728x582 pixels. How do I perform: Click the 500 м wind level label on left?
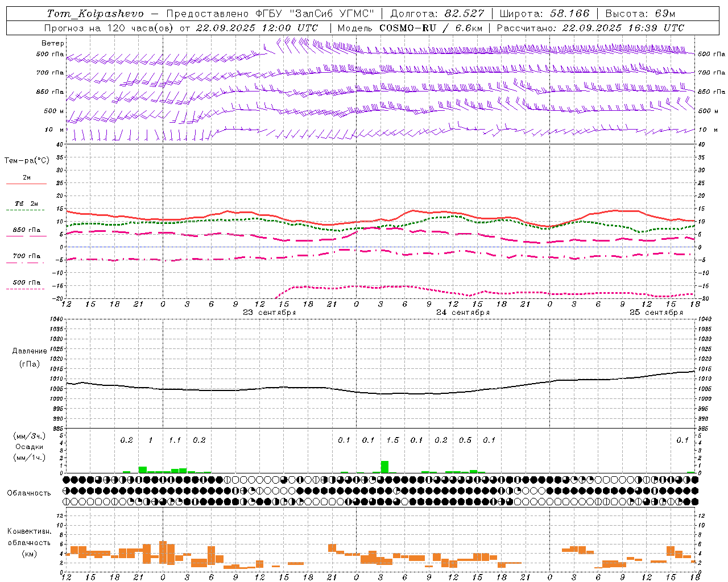(55, 111)
